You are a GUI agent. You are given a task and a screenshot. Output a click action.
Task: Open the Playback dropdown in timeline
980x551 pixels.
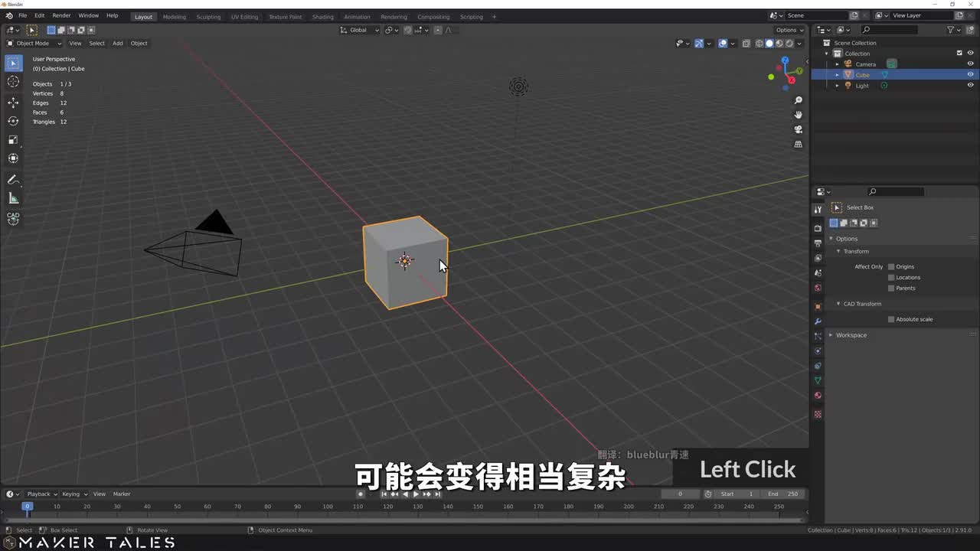pos(41,494)
